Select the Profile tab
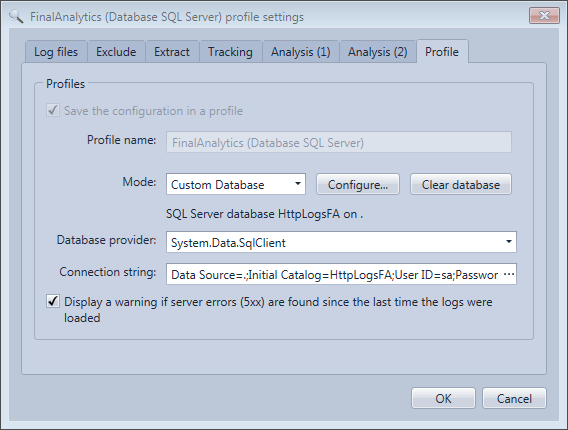The width and height of the screenshot is (568, 430). click(442, 51)
